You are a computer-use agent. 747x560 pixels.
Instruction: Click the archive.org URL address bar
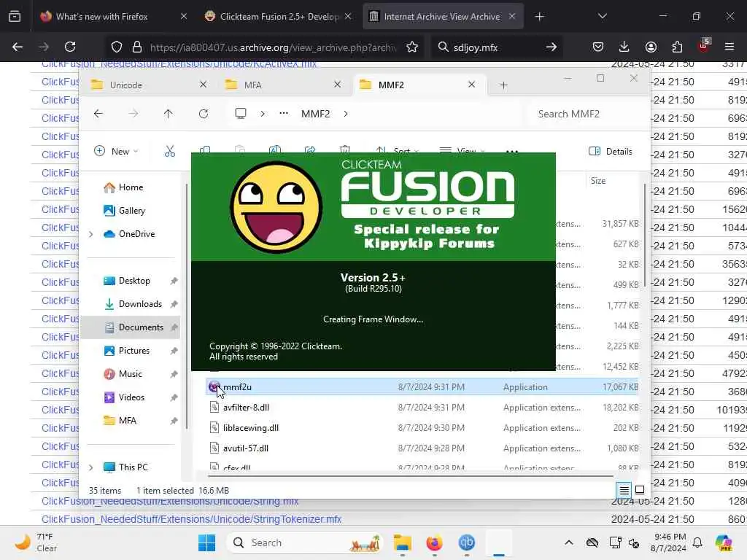(273, 47)
